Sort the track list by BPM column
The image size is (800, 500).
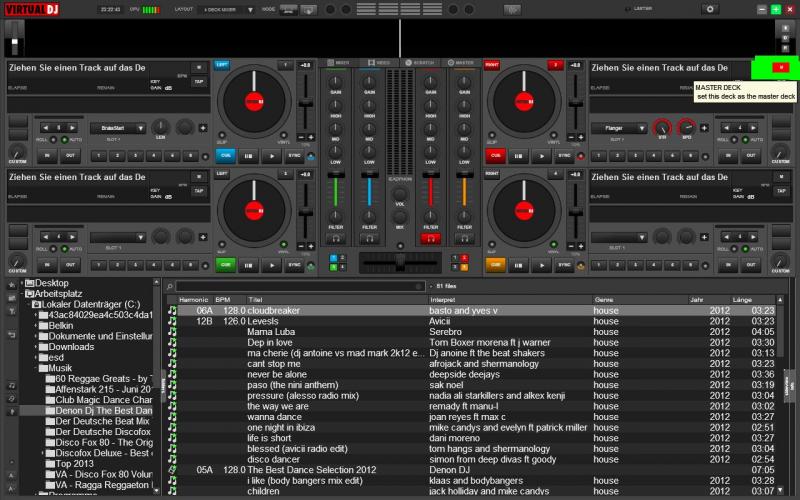click(223, 299)
